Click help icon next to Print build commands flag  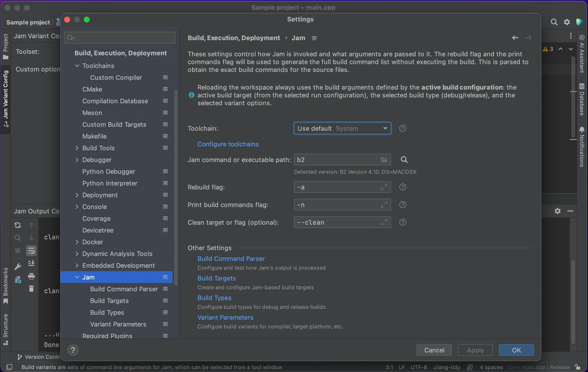tap(403, 204)
